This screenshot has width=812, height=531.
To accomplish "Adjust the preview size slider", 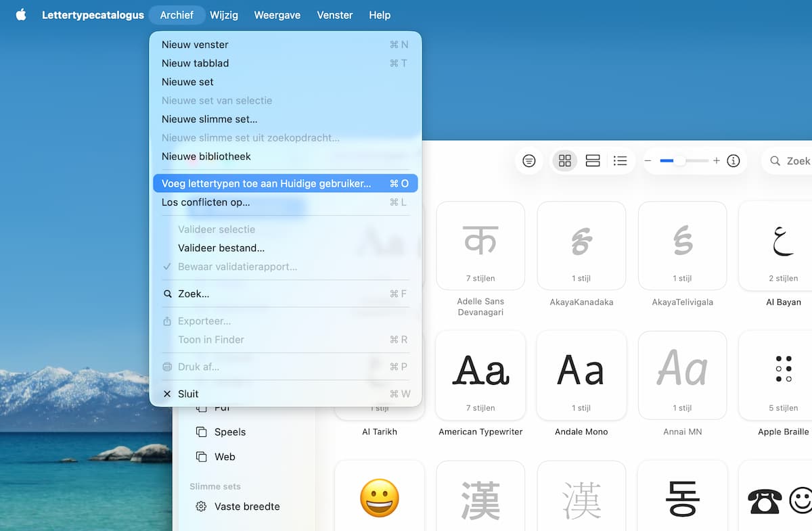I will click(x=679, y=161).
